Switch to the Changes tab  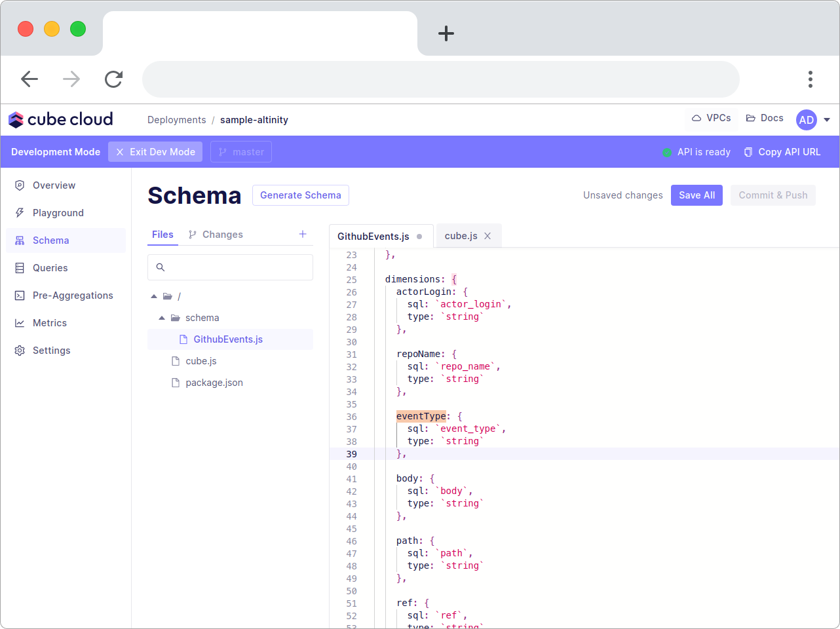222,234
